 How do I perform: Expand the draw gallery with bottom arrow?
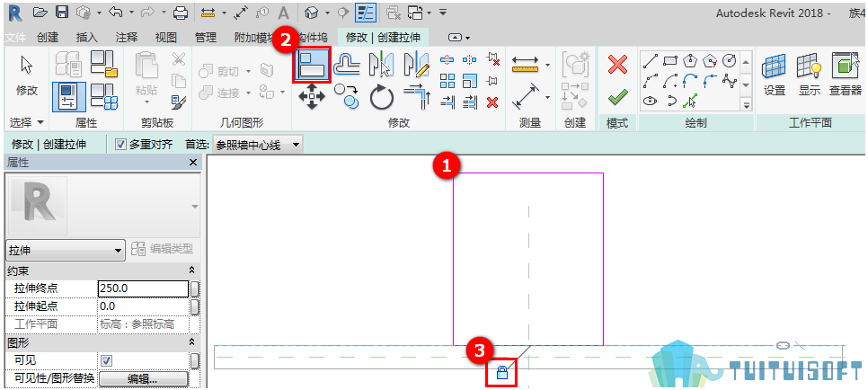tap(746, 105)
